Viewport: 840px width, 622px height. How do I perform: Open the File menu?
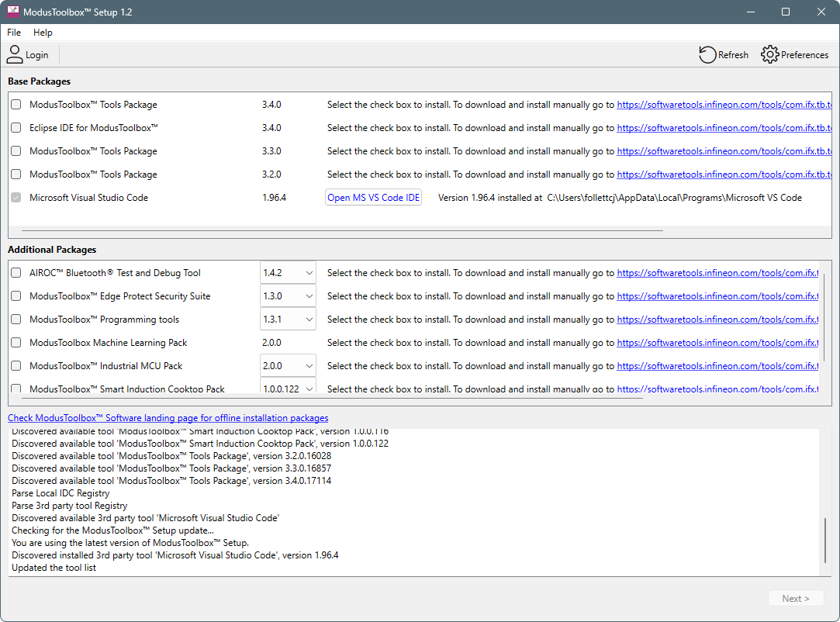tap(13, 33)
